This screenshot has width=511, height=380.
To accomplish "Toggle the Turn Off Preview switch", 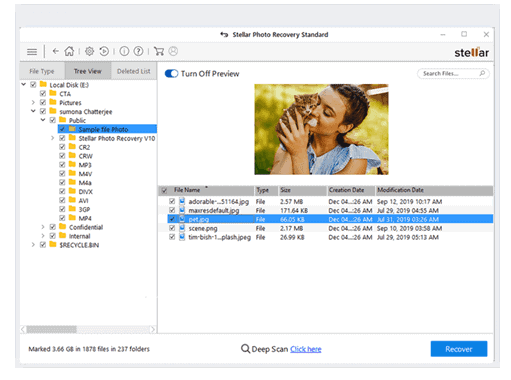I will 172,74.
